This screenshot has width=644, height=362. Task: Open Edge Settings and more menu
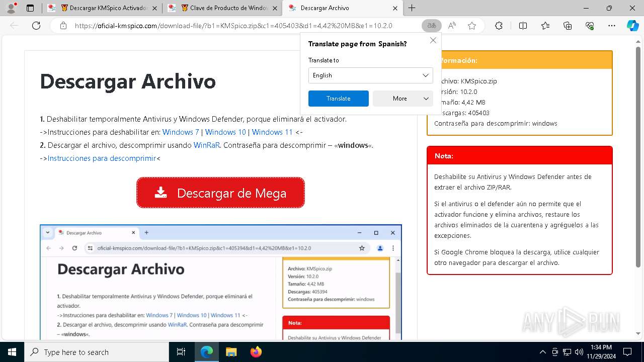pyautogui.click(x=612, y=26)
